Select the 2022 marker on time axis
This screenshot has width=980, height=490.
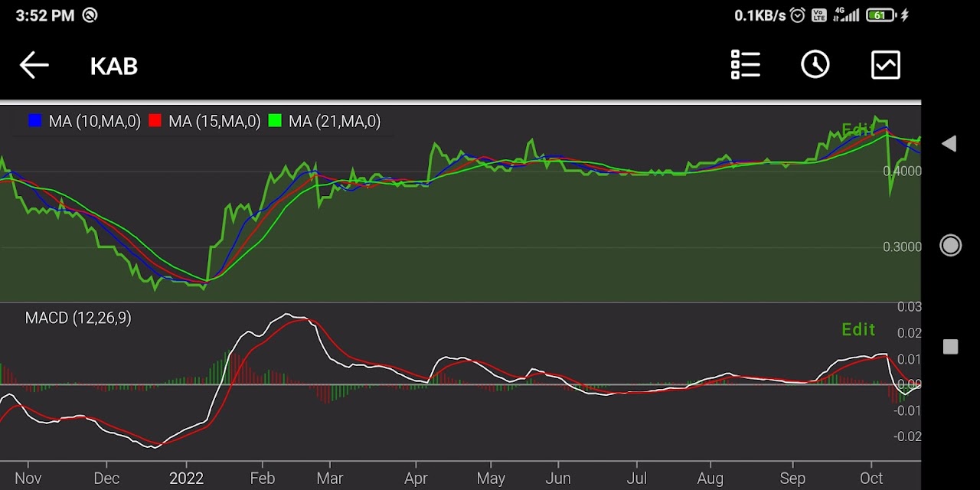tap(186, 478)
